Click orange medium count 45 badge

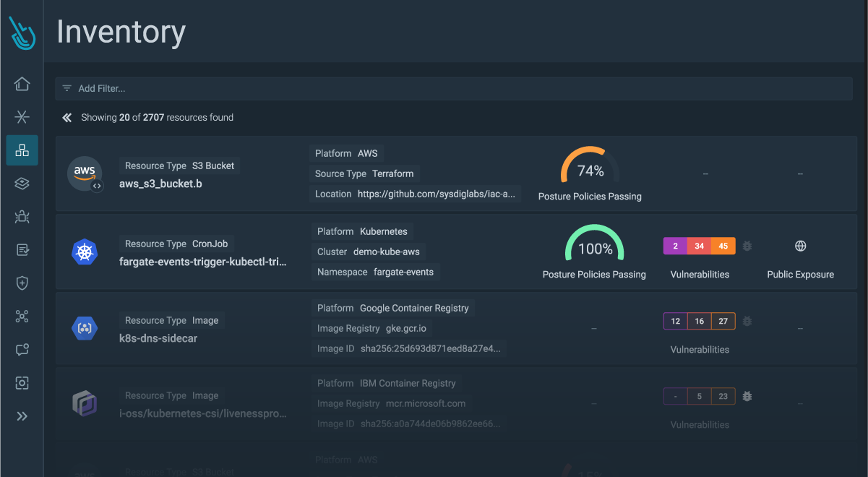pos(723,246)
